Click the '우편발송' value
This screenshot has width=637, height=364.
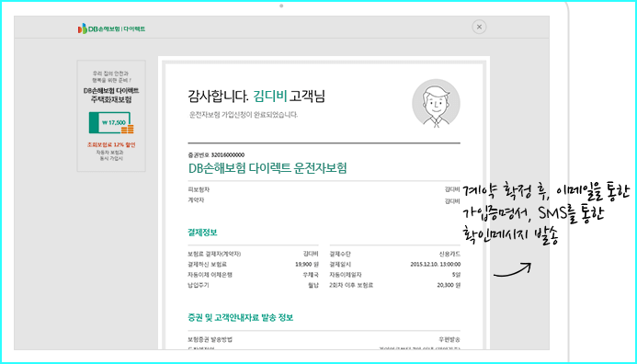[x=449, y=339]
